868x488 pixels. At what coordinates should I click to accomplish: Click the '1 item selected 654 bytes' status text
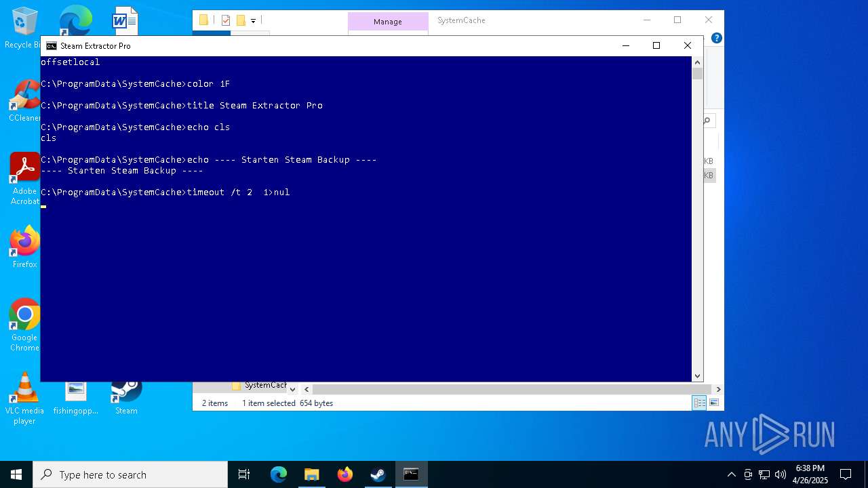click(288, 403)
